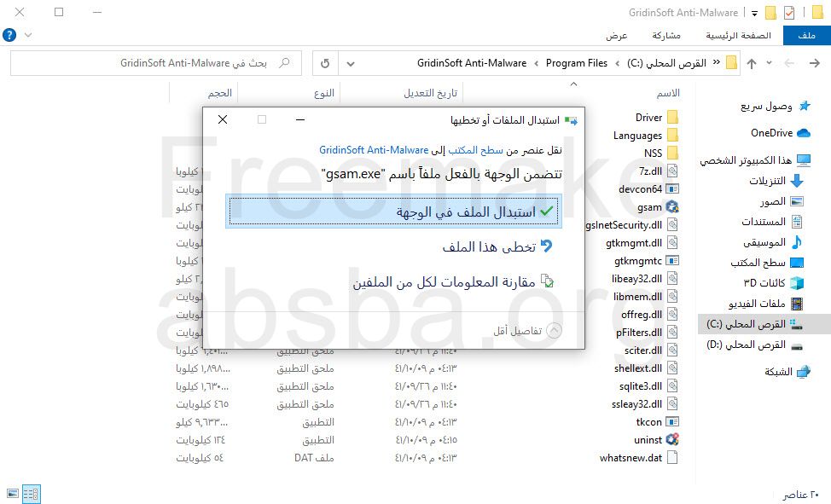Viewport: 831px width, 504px height.
Task: Click the Properties checkmark icon in title bar
Action: (789, 12)
